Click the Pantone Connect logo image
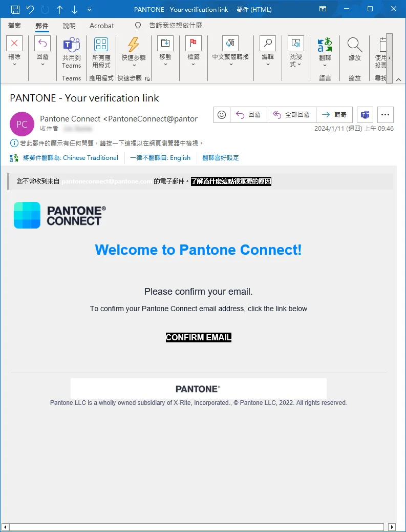406x532 pixels. pyautogui.click(x=60, y=215)
